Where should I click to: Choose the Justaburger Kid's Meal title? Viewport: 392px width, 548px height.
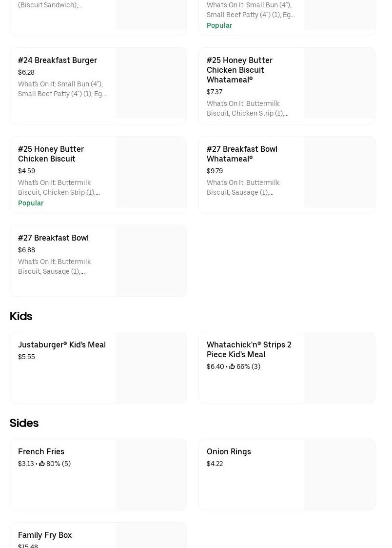(x=62, y=345)
